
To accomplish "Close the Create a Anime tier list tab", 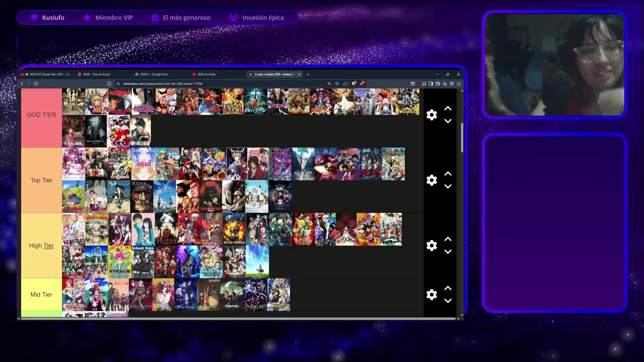I will 299,74.
